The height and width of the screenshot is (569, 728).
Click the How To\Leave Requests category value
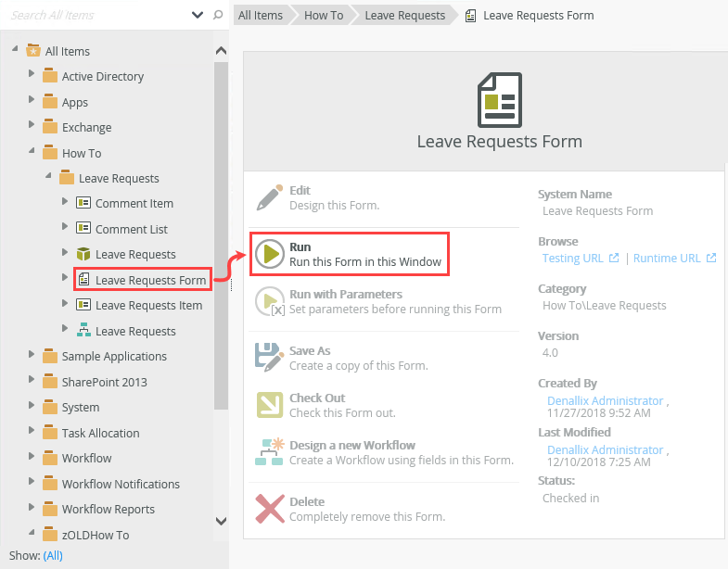tap(604, 306)
